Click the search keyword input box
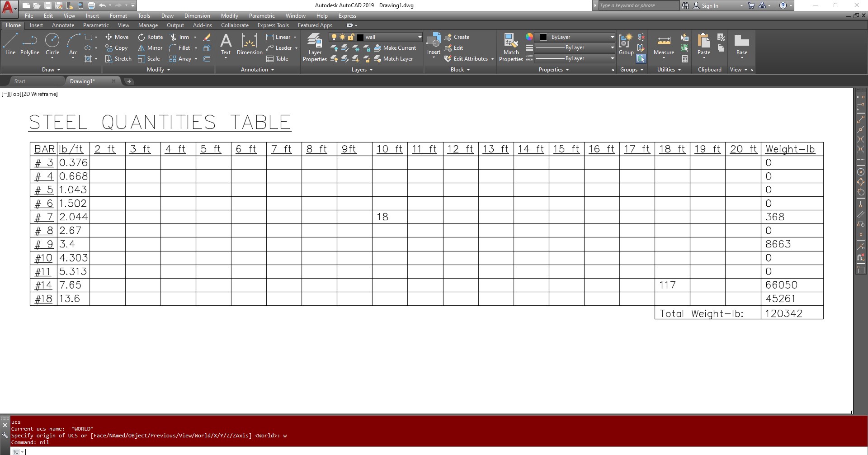868x455 pixels. (637, 5)
